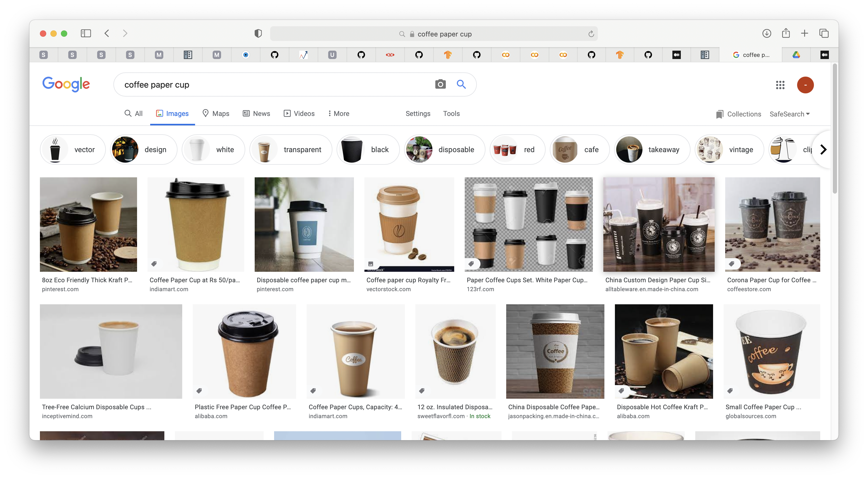868x479 pixels.
Task: Switch to the News tab
Action: 257,113
